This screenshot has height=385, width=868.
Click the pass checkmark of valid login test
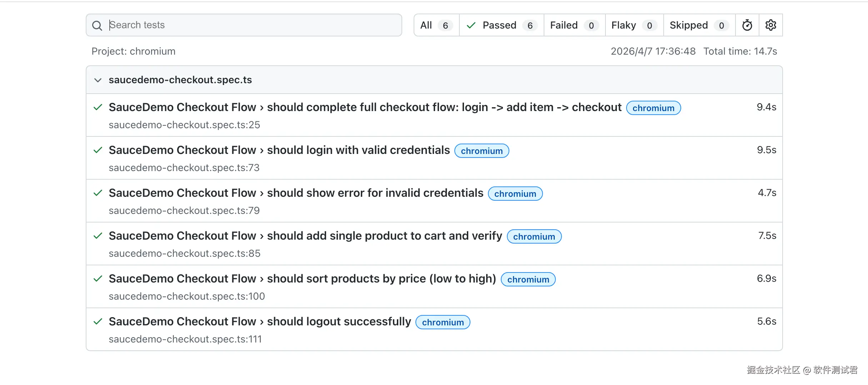pos(98,150)
